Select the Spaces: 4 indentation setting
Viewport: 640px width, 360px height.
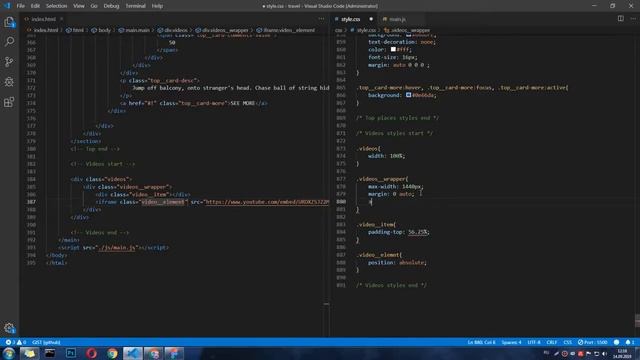pyautogui.click(x=511, y=342)
